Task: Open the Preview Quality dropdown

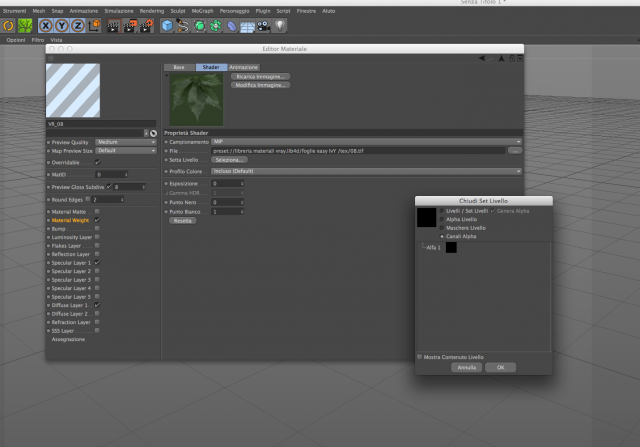Action: pos(126,142)
